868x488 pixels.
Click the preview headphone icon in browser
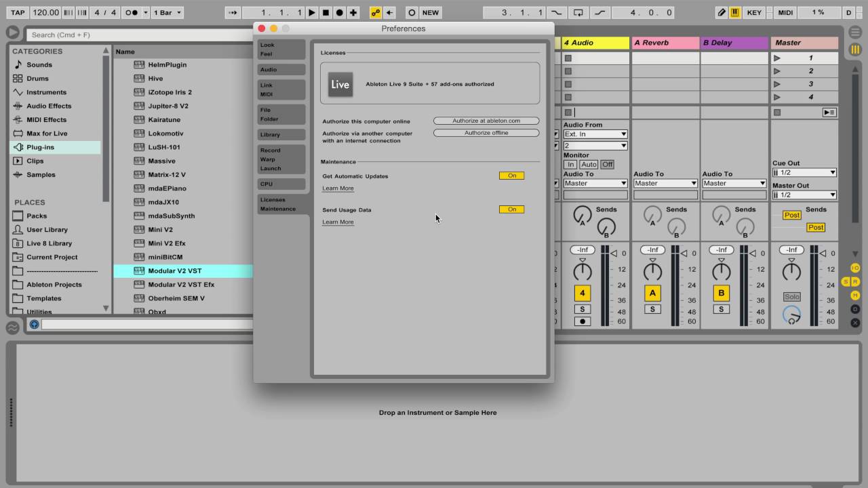34,325
